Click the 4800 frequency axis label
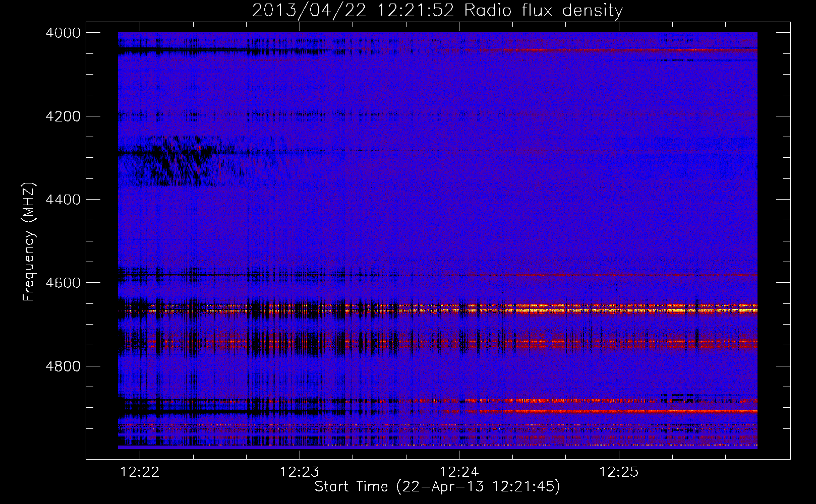This screenshot has height=504, width=816. [63, 366]
